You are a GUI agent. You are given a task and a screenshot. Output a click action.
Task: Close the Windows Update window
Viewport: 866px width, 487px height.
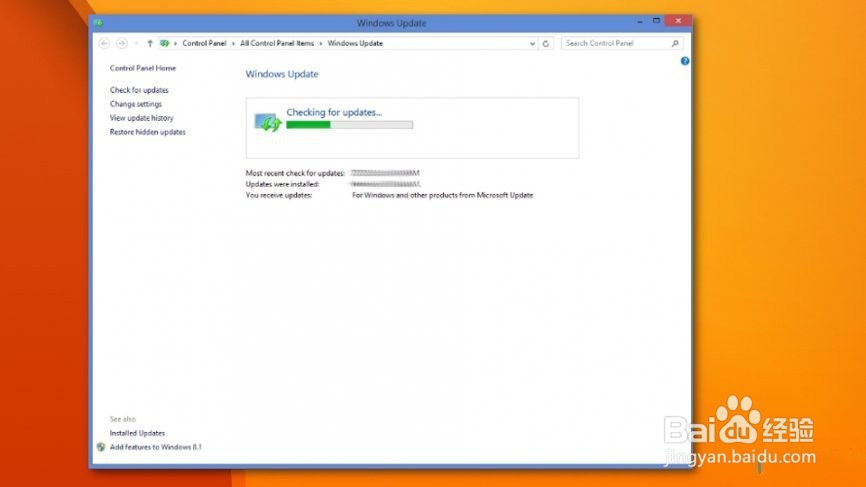click(678, 21)
